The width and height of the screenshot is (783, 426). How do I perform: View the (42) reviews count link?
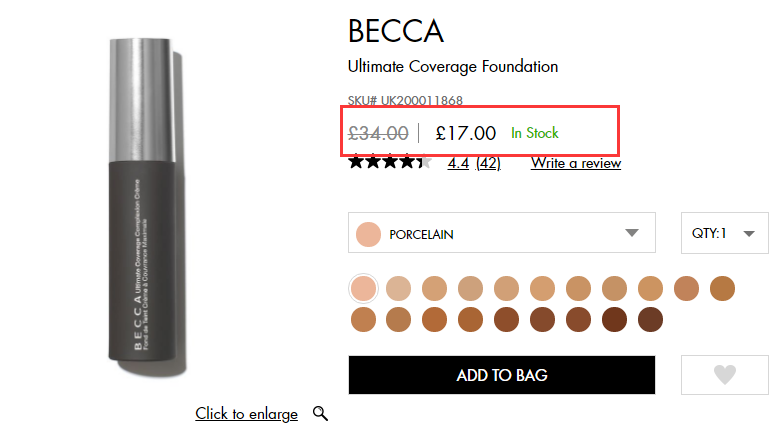click(488, 162)
